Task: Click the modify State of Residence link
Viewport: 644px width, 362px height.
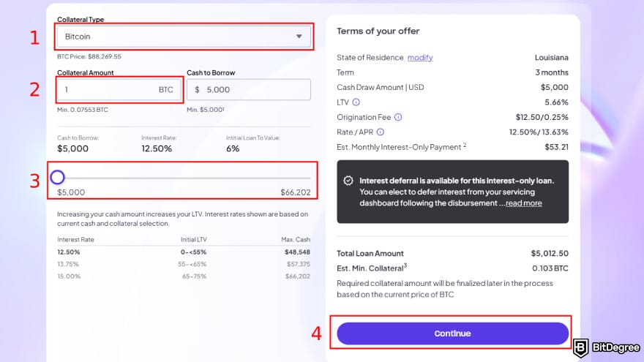Action: point(420,58)
